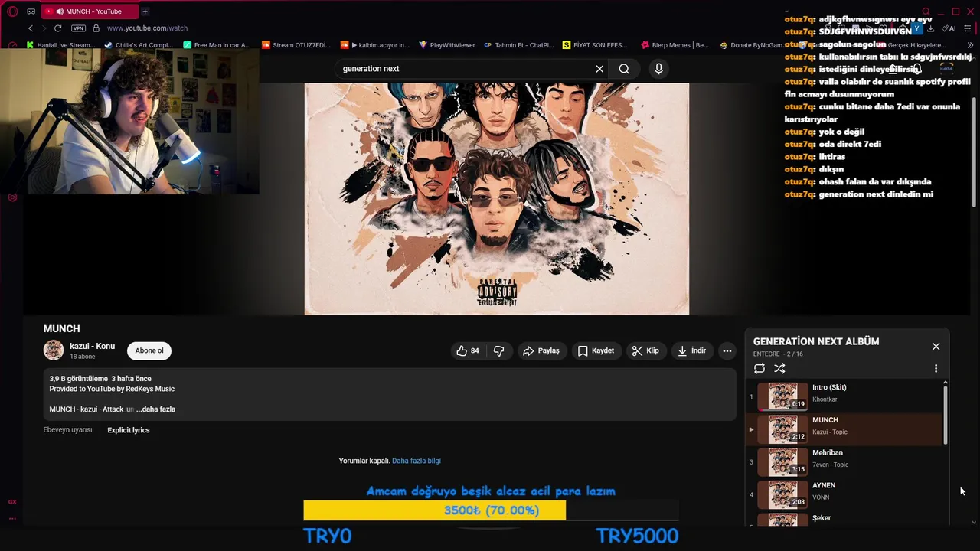Click Daha fazla bilgi link
Viewport: 980px width, 551px height.
[416, 461]
